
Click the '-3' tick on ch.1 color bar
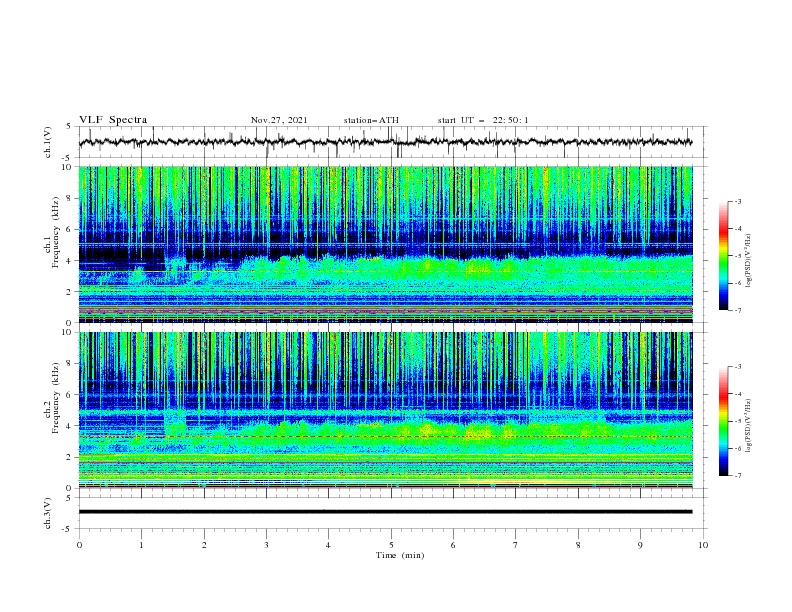coord(737,201)
